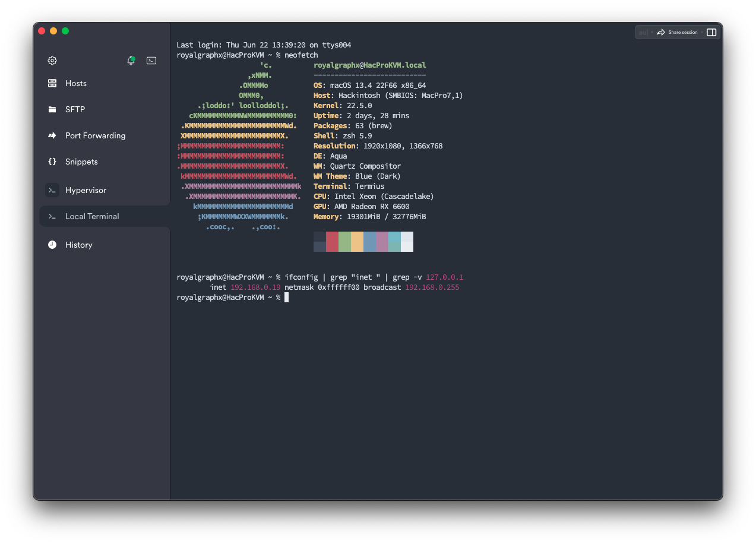
Task: Open Port Forwarding in the sidebar
Action: [95, 135]
